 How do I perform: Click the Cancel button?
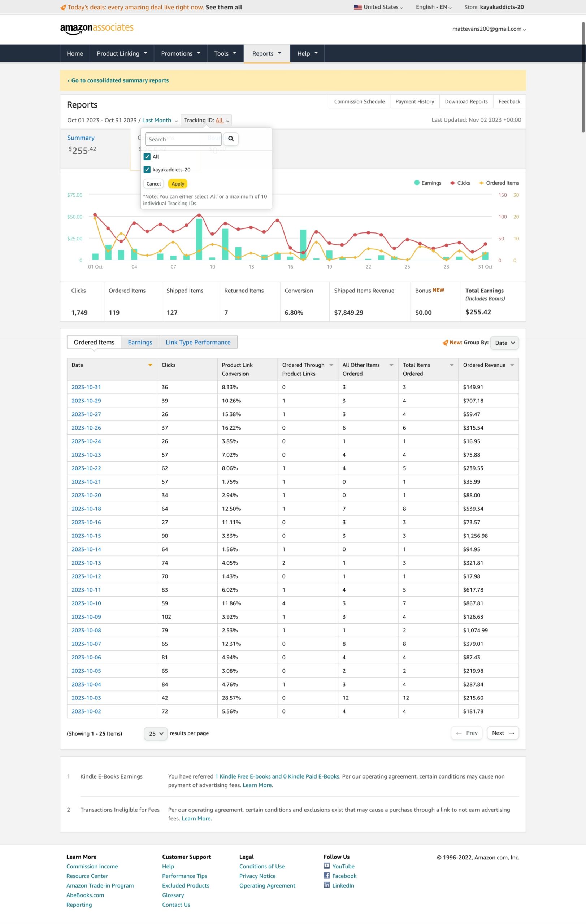153,184
